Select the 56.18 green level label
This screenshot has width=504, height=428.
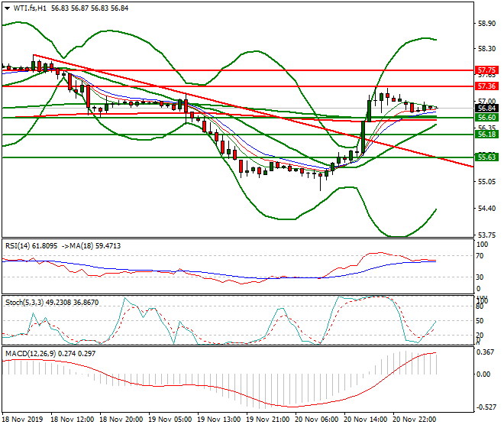486,135
